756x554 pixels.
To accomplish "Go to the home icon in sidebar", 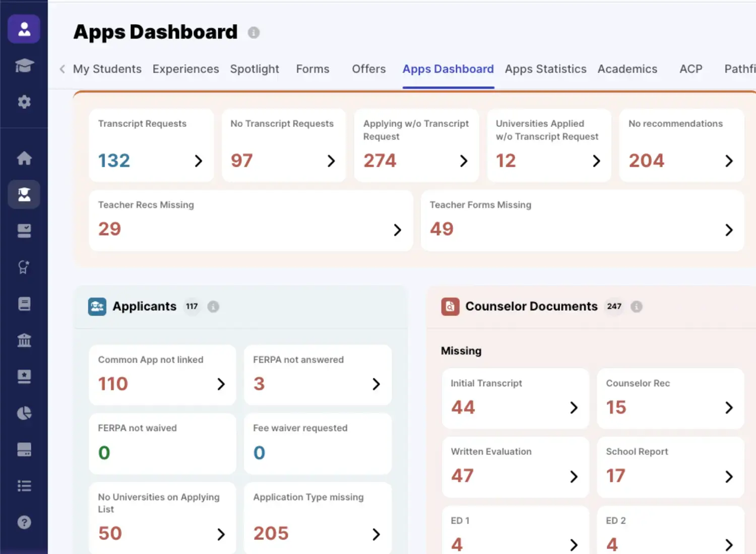I will click(24, 158).
